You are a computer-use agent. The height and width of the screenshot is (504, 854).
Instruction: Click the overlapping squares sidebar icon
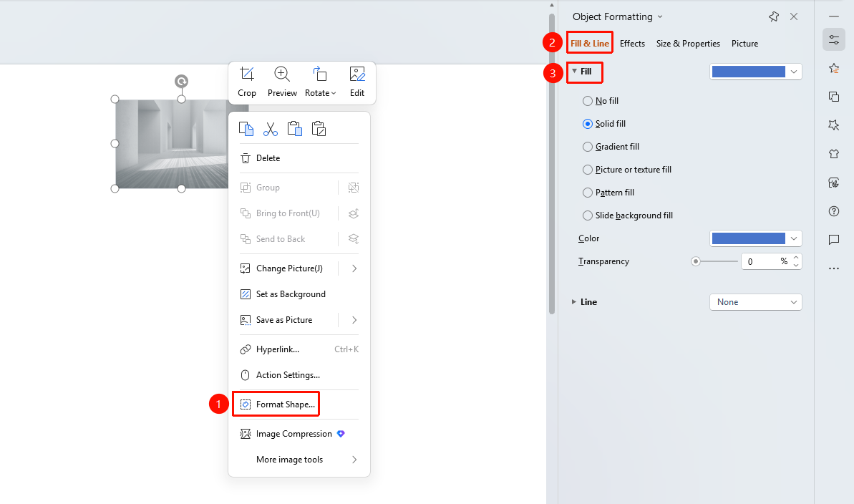click(834, 97)
